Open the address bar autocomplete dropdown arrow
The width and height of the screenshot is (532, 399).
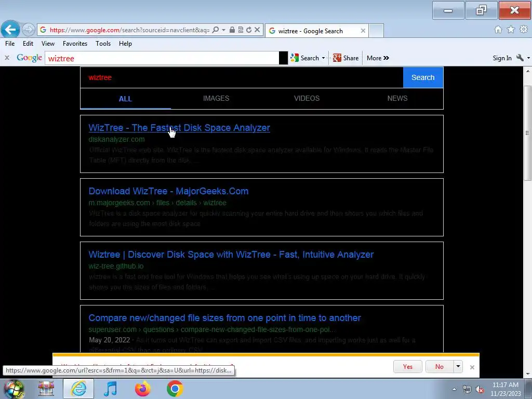(x=223, y=30)
